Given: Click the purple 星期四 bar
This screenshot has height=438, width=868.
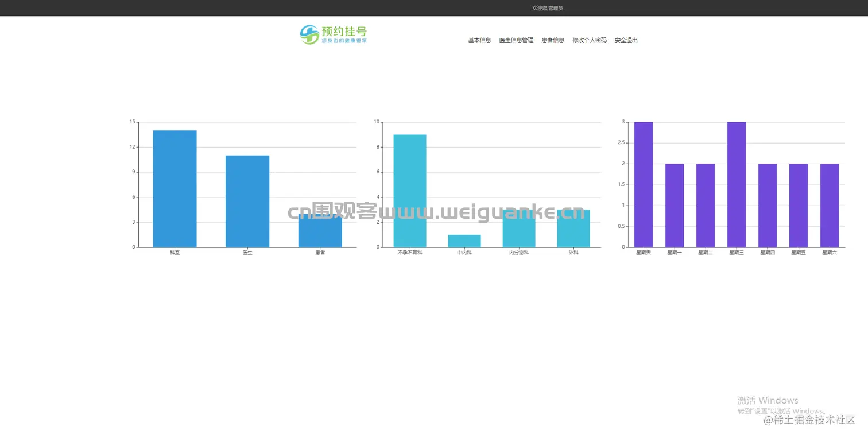Looking at the screenshot, I should [x=768, y=206].
